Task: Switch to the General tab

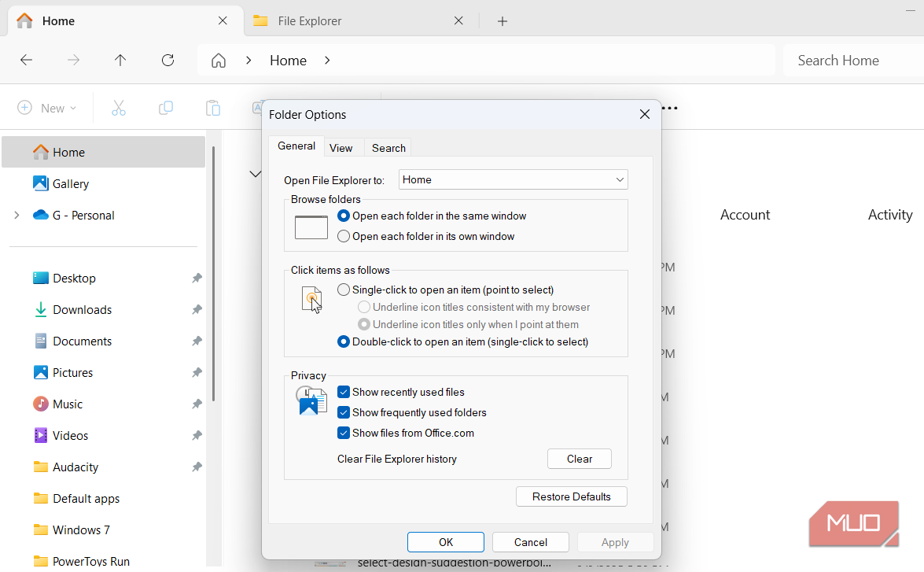Action: (296, 146)
